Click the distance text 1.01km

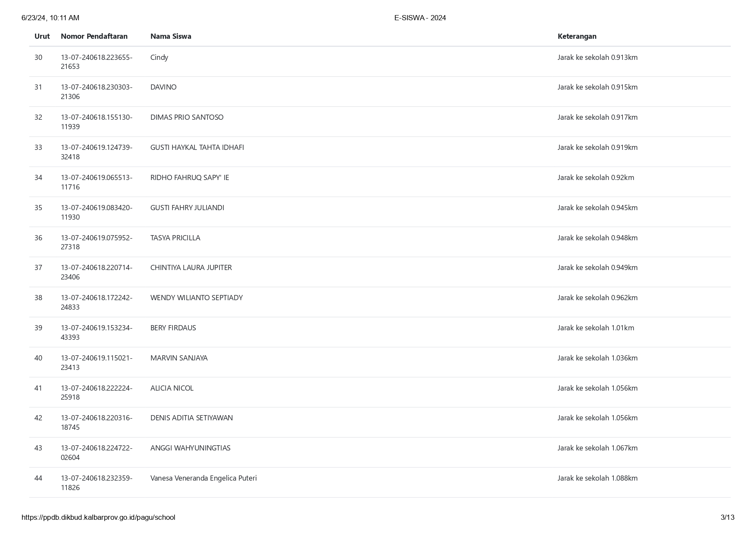(596, 328)
